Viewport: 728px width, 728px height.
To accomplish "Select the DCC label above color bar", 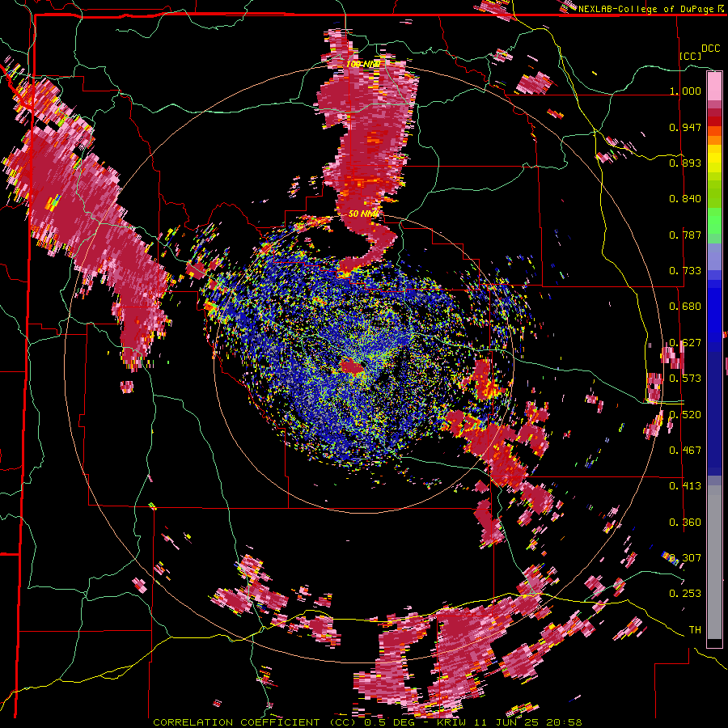I will (710, 49).
